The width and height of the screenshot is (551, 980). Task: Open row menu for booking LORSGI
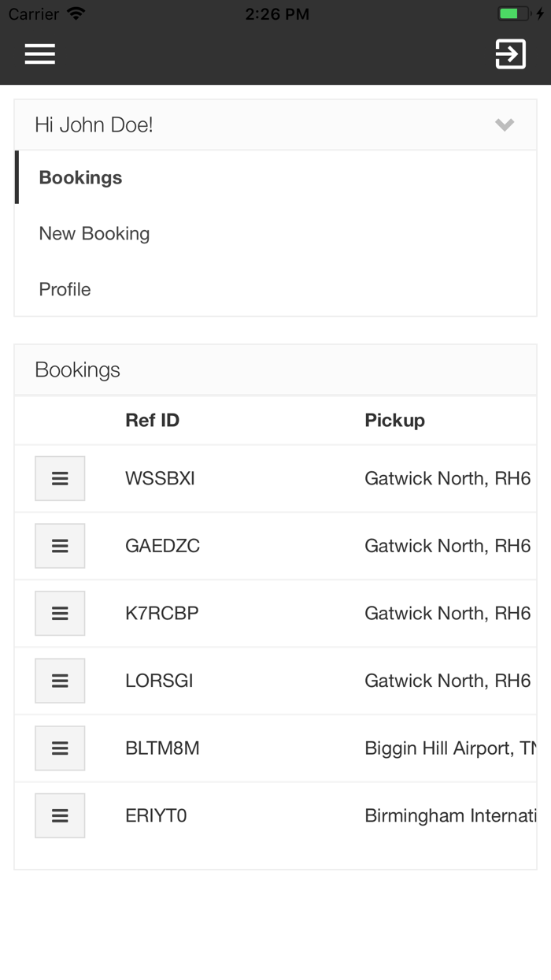[60, 681]
